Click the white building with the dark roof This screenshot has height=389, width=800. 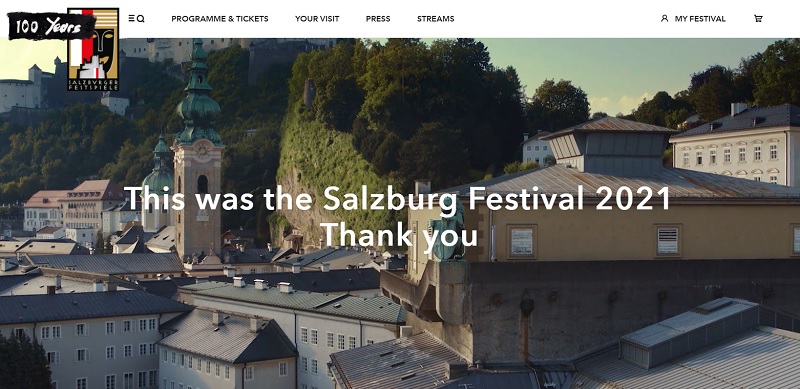737,144
